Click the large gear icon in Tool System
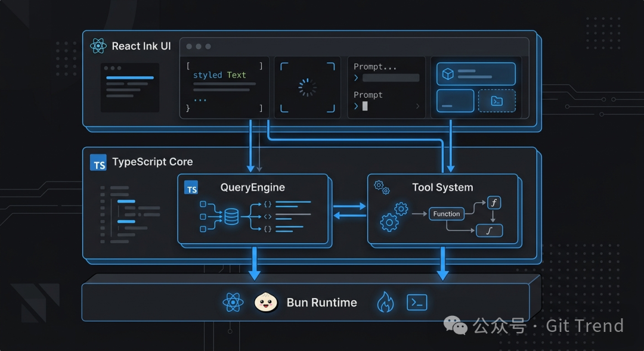 389,222
